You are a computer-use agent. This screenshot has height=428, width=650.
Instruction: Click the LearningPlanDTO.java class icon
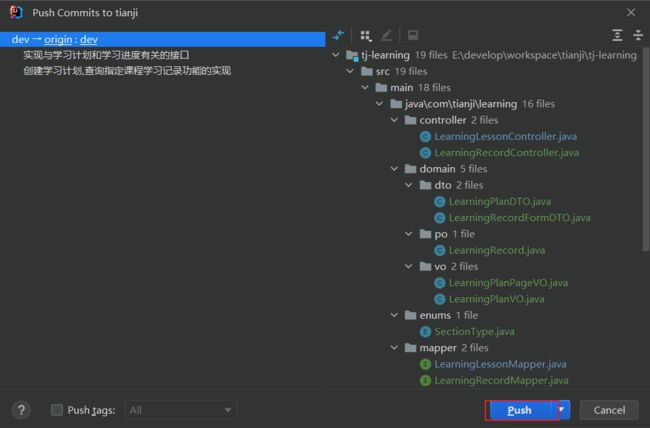pyautogui.click(x=439, y=202)
